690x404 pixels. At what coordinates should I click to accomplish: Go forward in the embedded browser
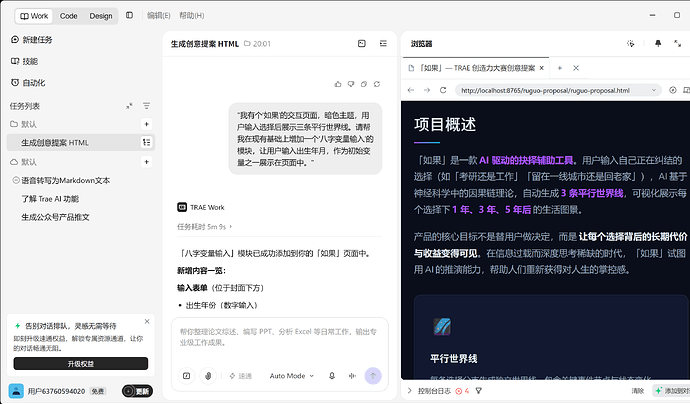(427, 90)
